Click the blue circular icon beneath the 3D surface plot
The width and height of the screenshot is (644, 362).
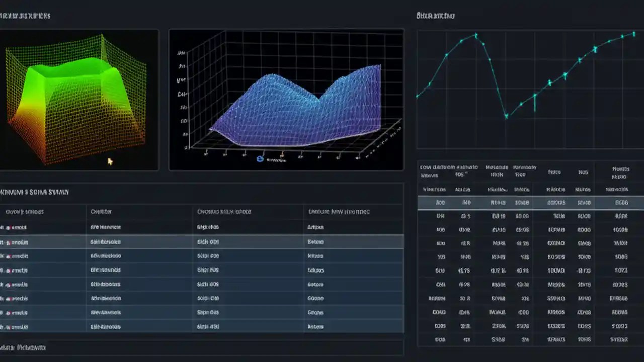260,159
